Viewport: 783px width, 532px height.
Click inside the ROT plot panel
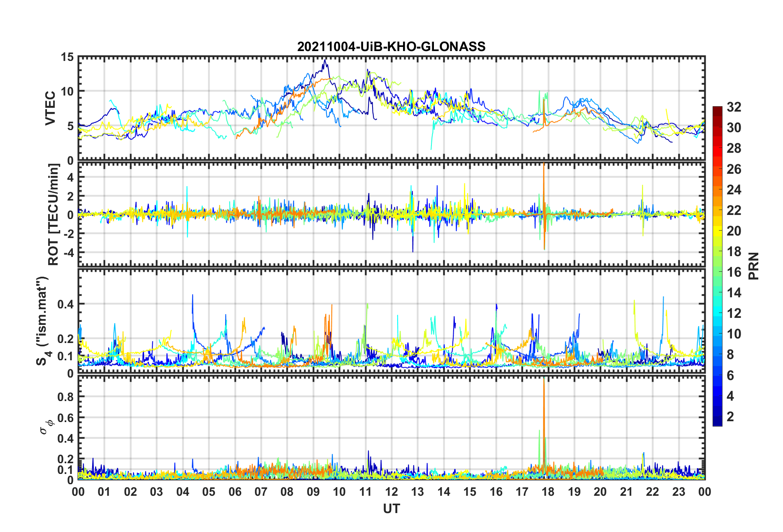[391, 215]
